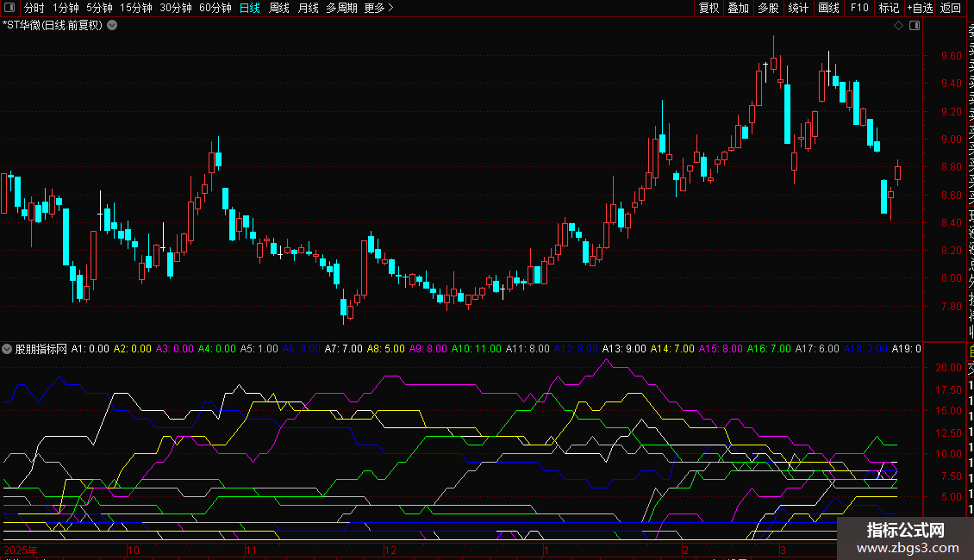Open F10 company information

859,9
